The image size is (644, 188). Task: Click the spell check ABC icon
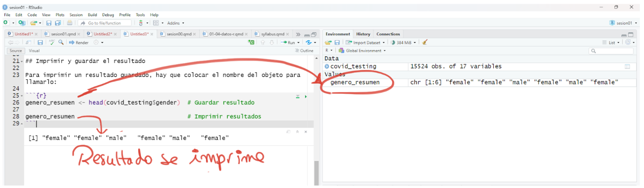point(51,42)
